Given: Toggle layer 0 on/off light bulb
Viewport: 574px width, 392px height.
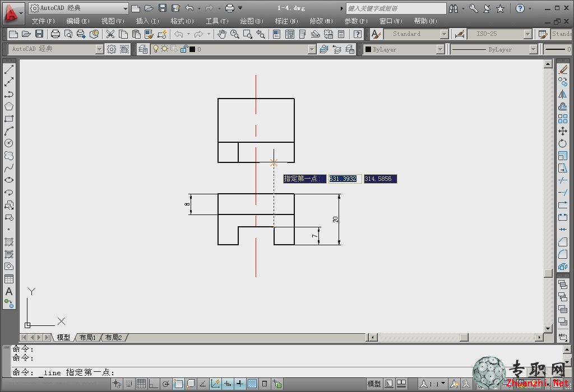Looking at the screenshot, I should pos(156,49).
